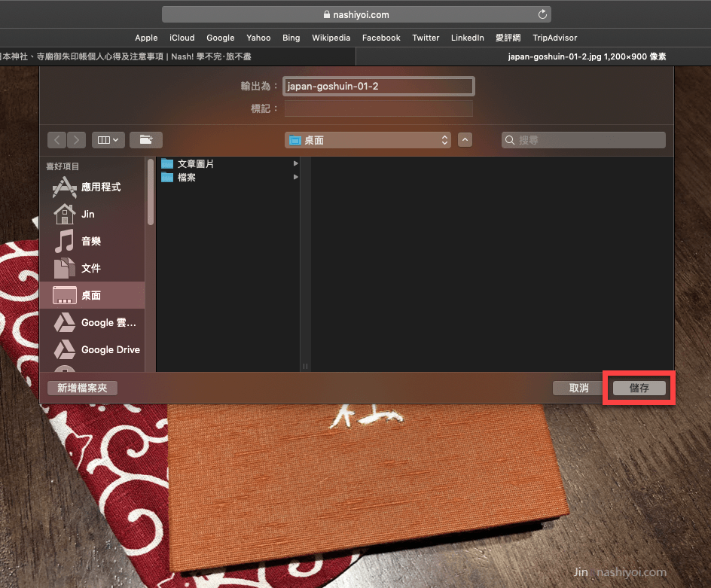Click the Applications icon beside 應用程式
Image resolution: width=711 pixels, height=588 pixels.
(64, 187)
